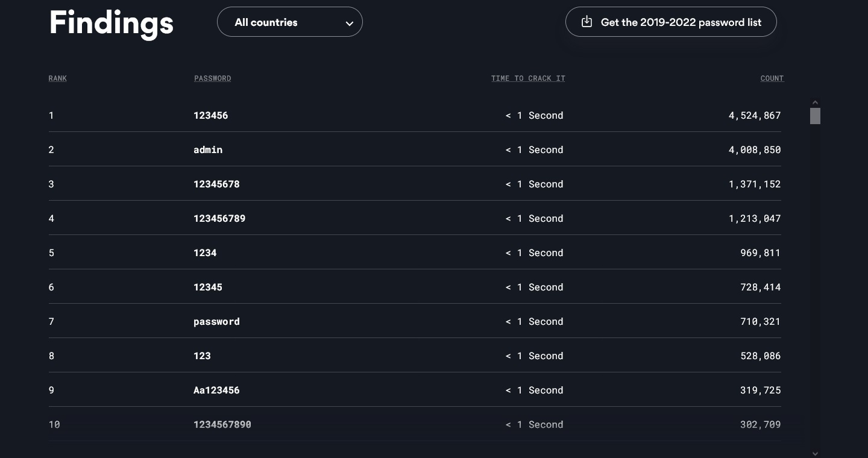
Task: Click the RANK column header
Action: point(58,78)
